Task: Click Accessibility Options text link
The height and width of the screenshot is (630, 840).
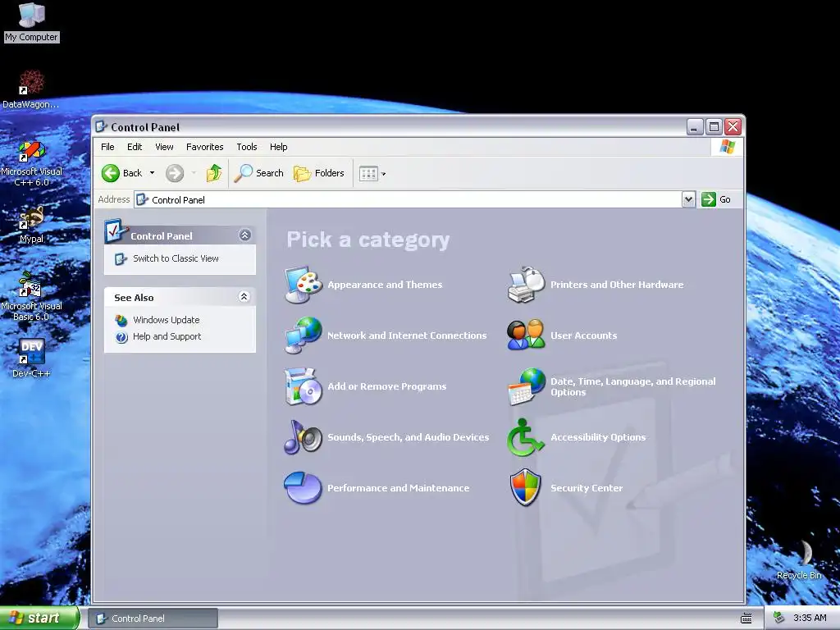Action: point(598,437)
